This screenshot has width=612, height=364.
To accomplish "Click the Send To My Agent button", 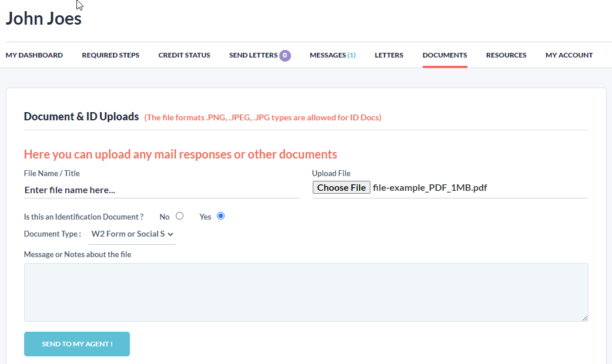I will click(x=77, y=344).
